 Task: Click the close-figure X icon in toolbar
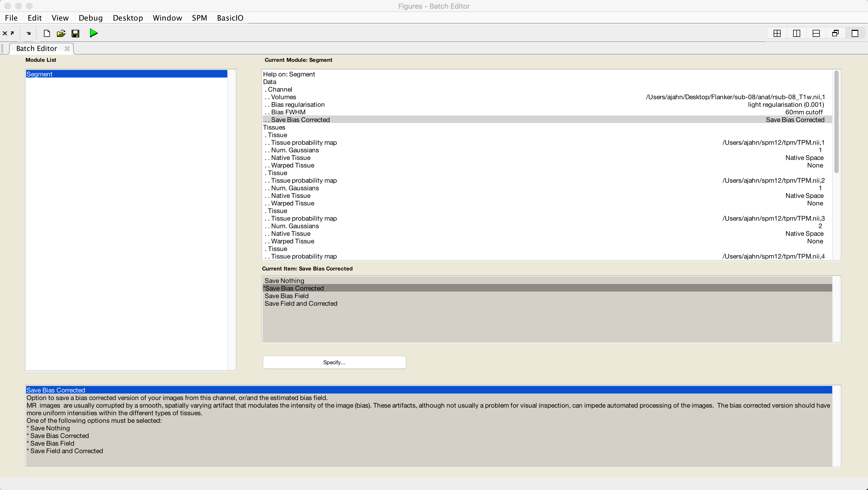tap(5, 33)
